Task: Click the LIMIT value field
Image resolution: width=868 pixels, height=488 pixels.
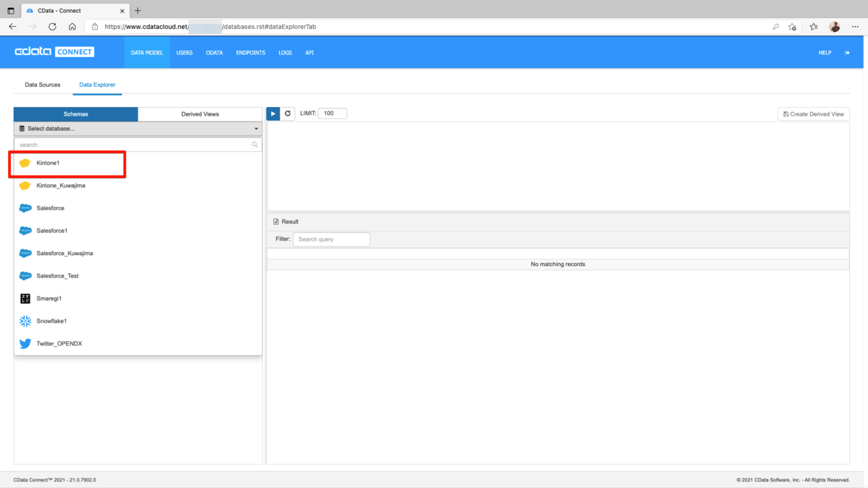Action: (333, 114)
